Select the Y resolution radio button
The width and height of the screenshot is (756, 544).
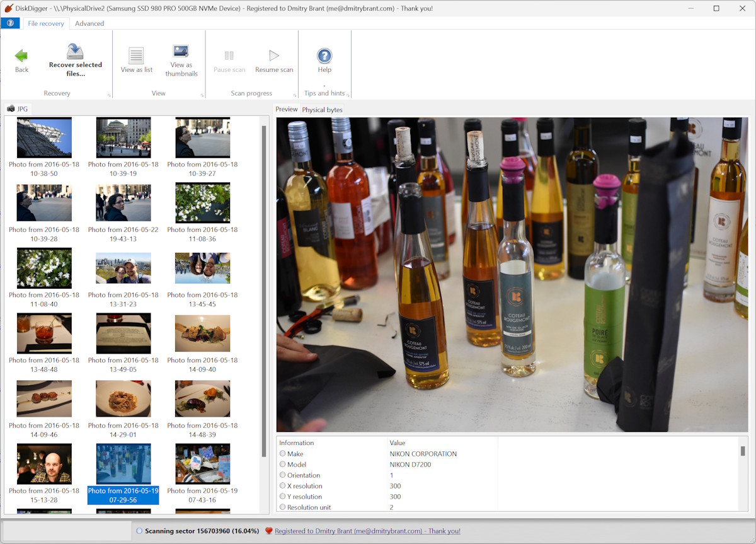(x=282, y=497)
